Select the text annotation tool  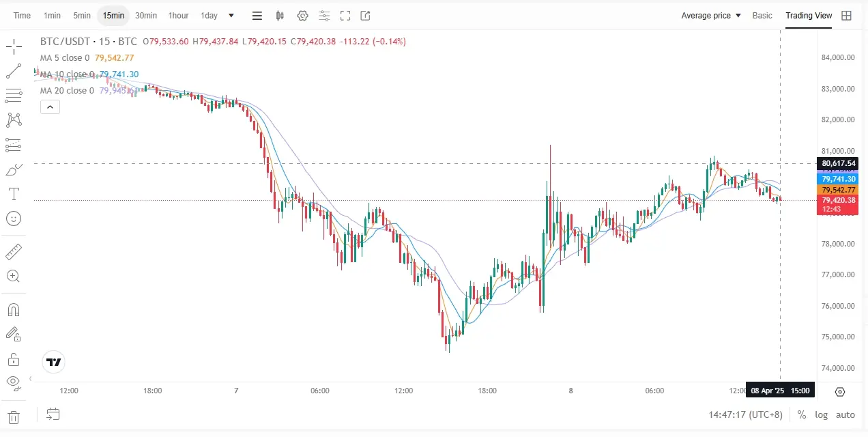click(13, 194)
